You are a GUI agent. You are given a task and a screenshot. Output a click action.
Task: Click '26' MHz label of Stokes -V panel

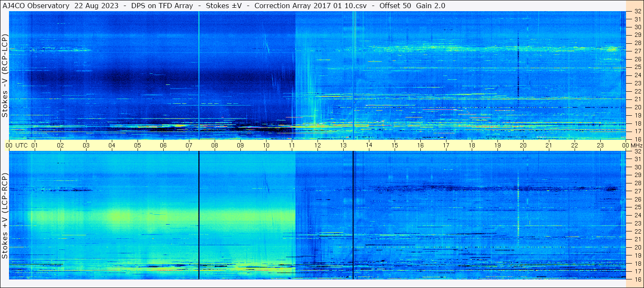coord(637,59)
